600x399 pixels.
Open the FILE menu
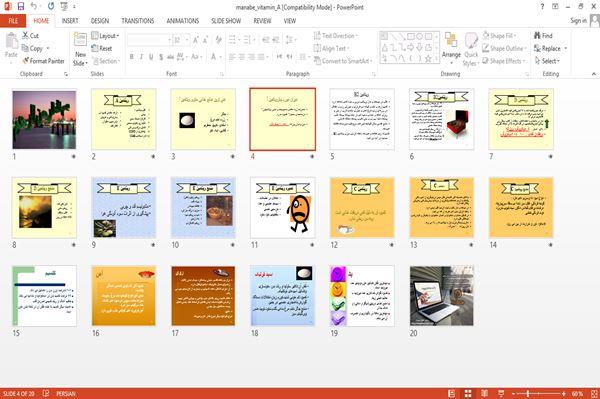pyautogui.click(x=13, y=21)
